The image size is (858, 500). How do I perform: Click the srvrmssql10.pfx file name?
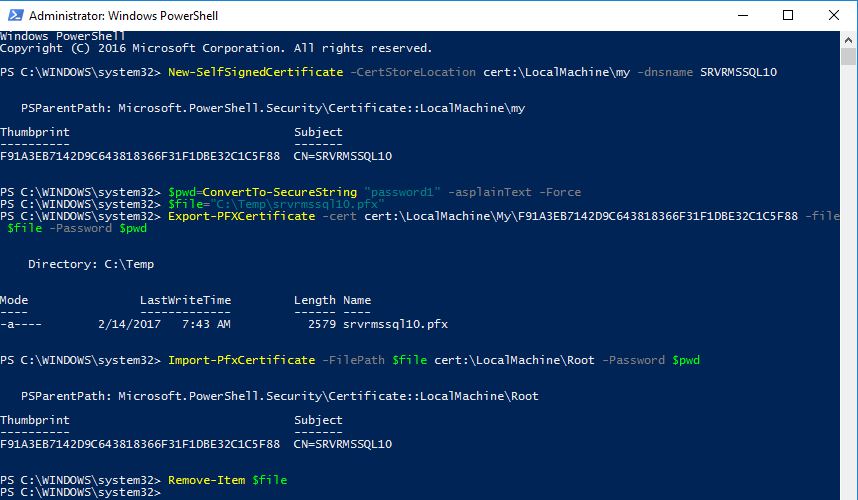395,324
